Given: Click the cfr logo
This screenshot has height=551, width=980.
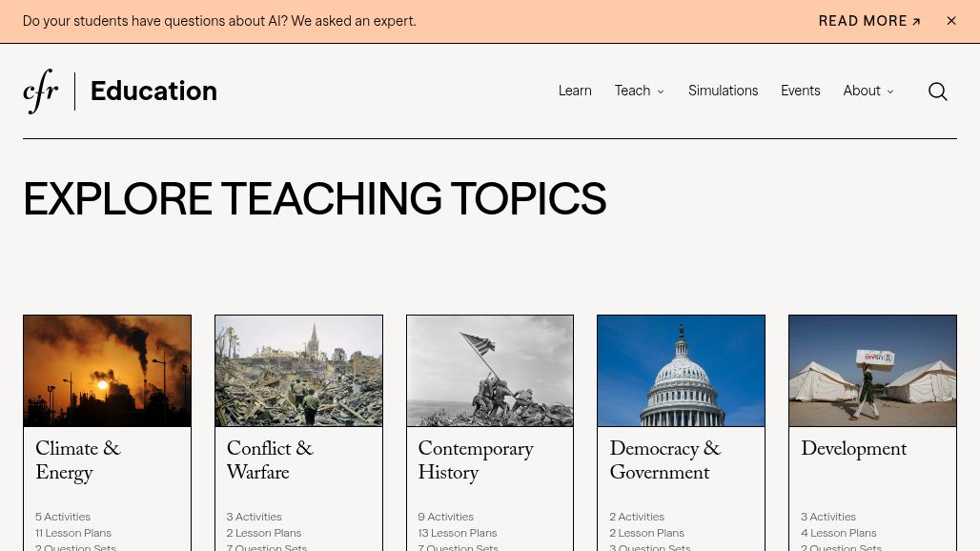Looking at the screenshot, I should coord(41,92).
